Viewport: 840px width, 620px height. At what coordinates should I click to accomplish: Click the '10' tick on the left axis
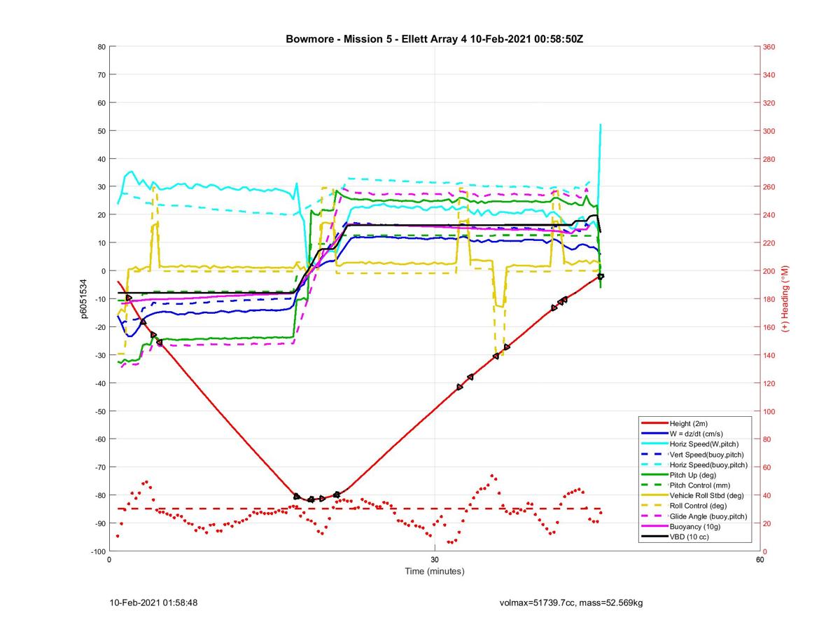tap(101, 243)
